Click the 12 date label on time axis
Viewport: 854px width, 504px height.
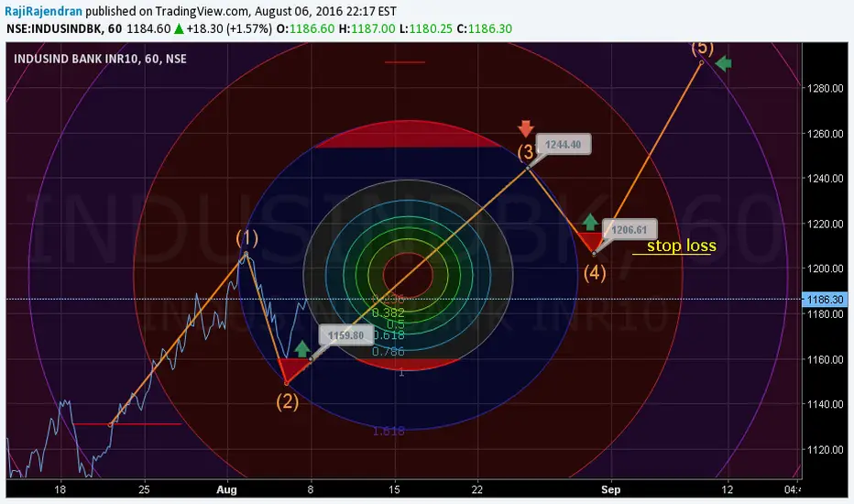pyautogui.click(x=728, y=489)
